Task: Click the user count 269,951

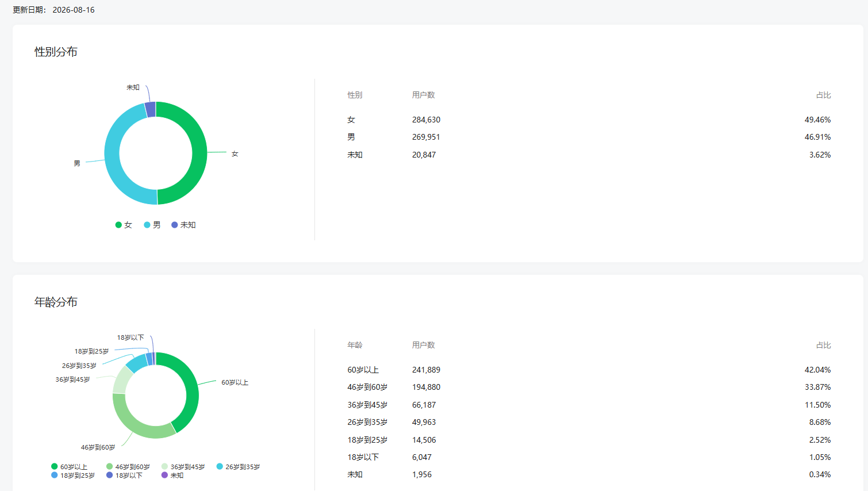Action: (426, 137)
